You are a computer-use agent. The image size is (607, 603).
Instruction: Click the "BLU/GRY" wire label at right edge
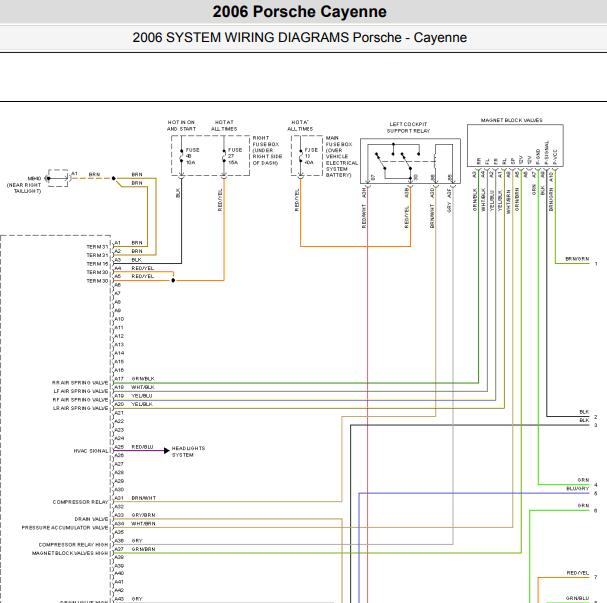click(x=578, y=489)
